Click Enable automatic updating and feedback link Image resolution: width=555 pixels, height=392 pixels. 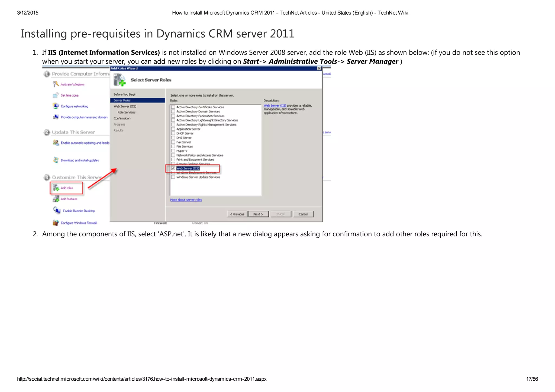point(85,143)
